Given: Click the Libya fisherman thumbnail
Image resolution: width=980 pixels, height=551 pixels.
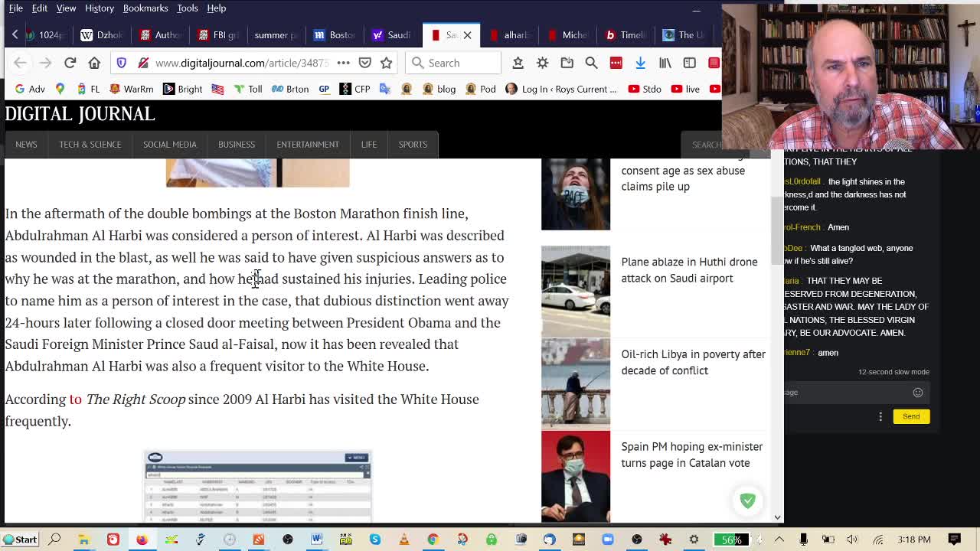Looking at the screenshot, I should click(576, 383).
